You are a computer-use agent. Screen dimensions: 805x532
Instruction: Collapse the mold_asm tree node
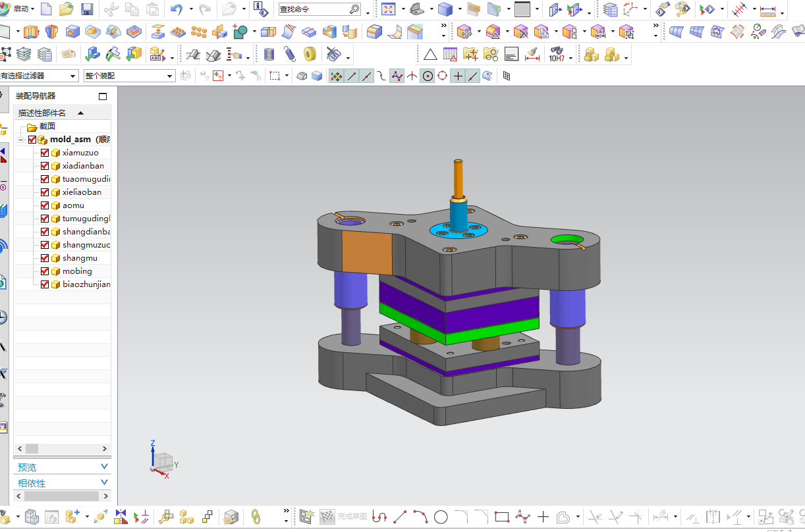point(21,140)
